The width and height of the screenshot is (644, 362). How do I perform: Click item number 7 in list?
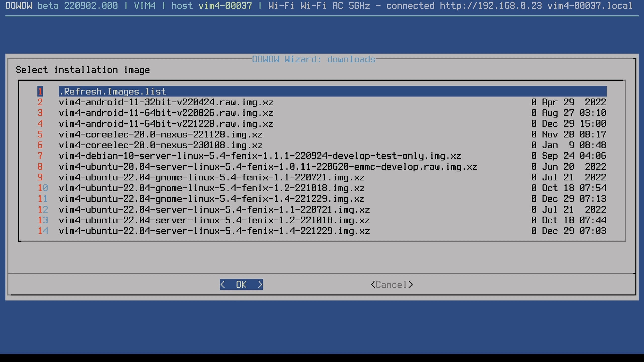pyautogui.click(x=40, y=156)
